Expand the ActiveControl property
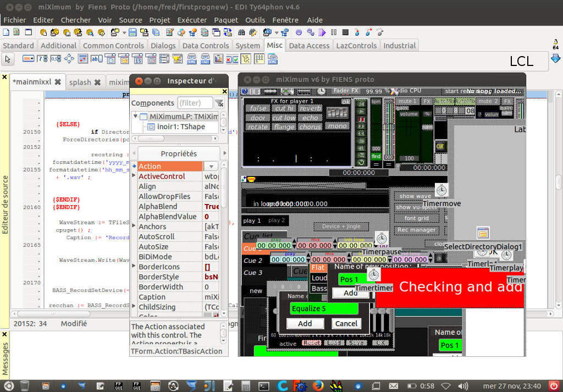Image resolution: width=563 pixels, height=392 pixels. coord(134,176)
